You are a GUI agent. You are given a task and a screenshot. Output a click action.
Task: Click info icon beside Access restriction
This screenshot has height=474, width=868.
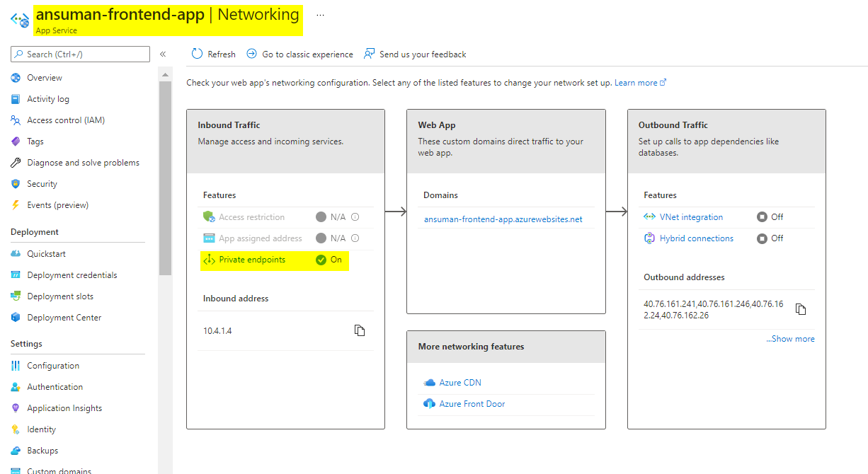pos(355,217)
